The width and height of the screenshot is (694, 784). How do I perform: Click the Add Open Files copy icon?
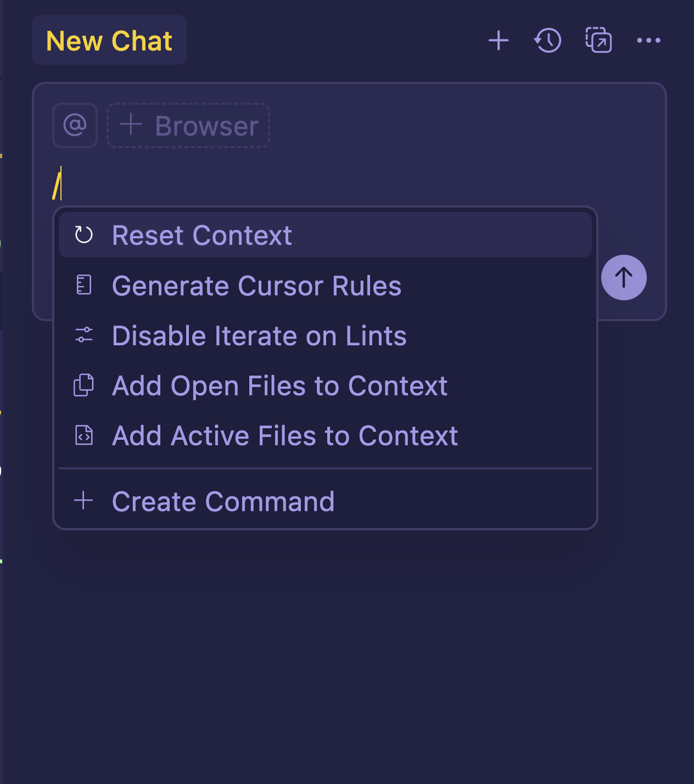coord(83,385)
